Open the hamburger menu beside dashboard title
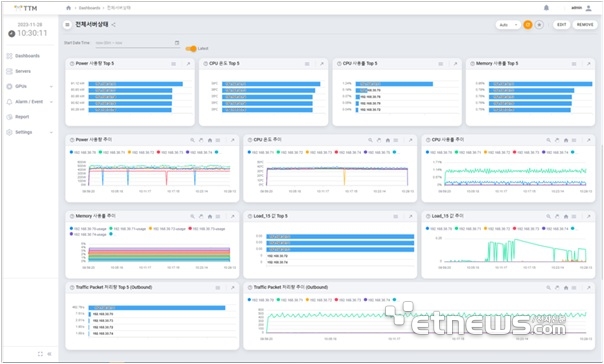 [x=67, y=25]
